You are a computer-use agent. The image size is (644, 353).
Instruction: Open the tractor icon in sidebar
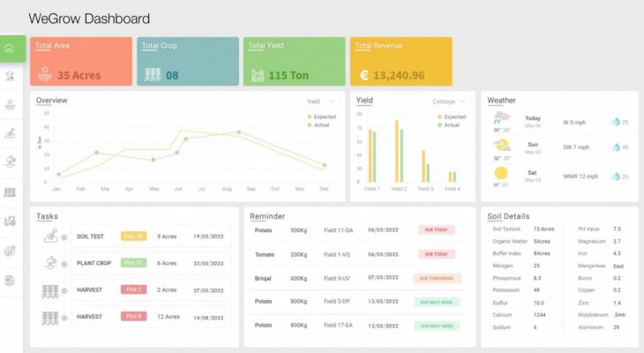pyautogui.click(x=10, y=222)
